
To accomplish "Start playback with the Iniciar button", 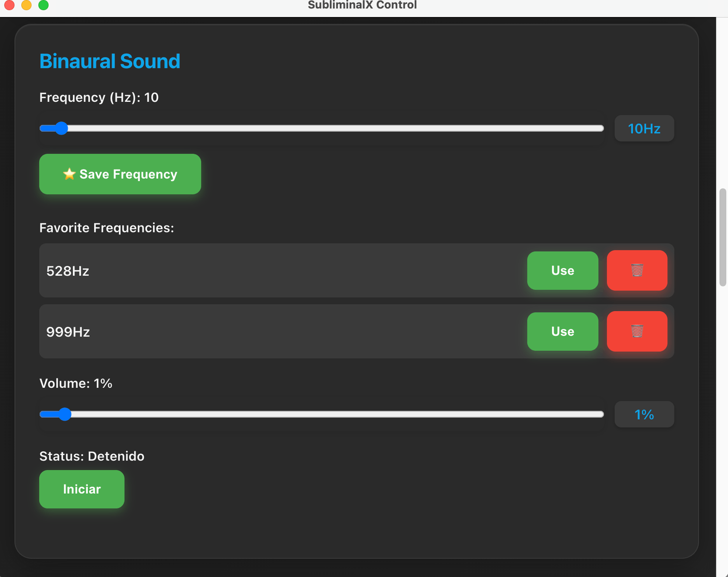I will [x=82, y=489].
